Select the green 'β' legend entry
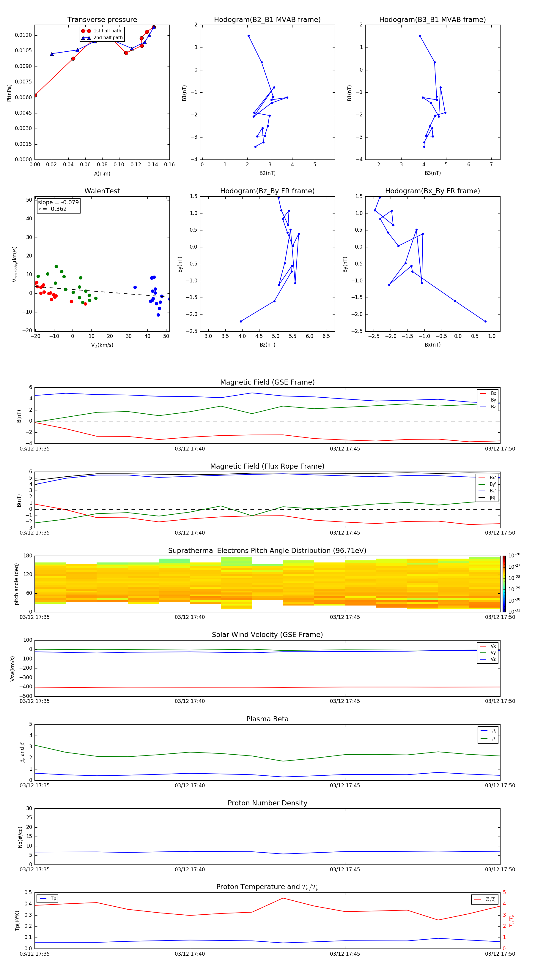 488,739
